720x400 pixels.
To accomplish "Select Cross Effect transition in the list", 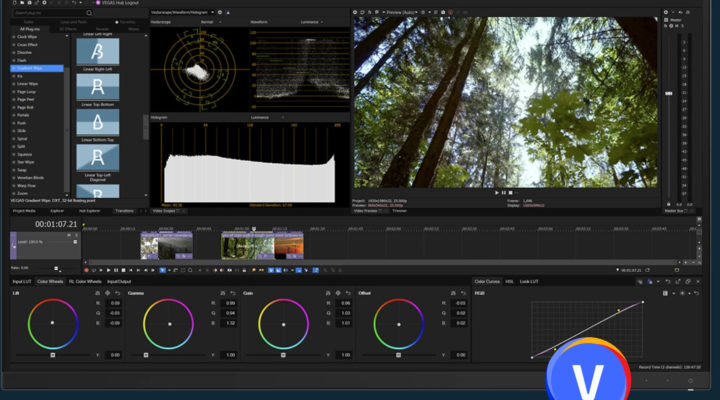I will click(27, 45).
